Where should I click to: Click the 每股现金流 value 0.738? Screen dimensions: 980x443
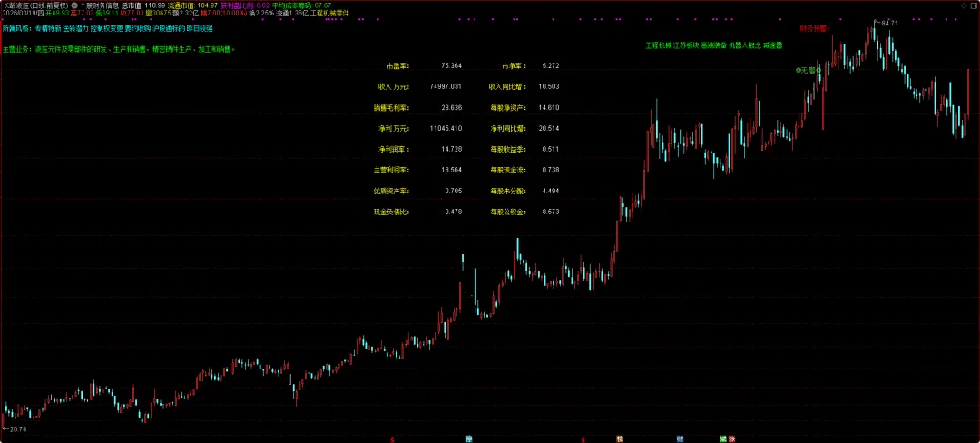(x=551, y=170)
